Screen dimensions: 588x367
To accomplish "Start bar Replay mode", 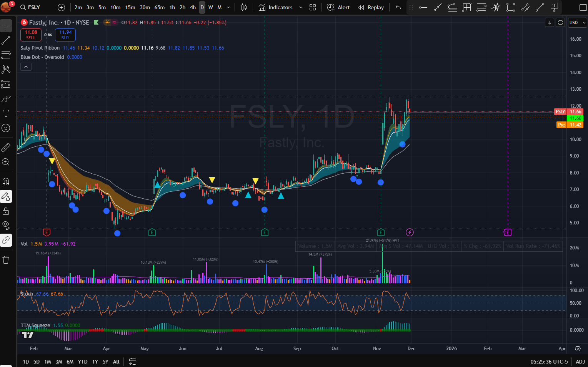I will [x=371, y=7].
